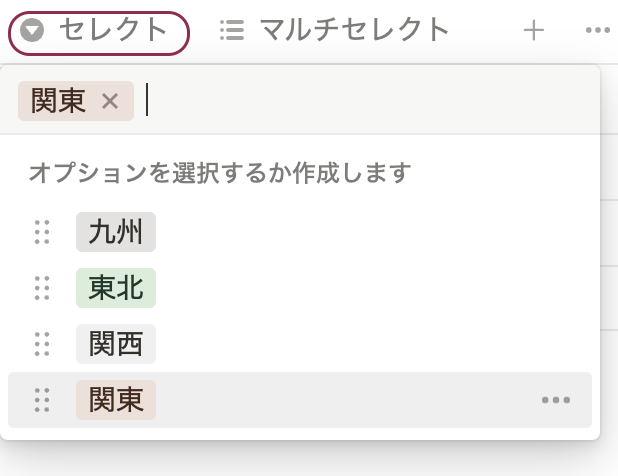Click the オプションを選択するか作成します hint text
The width and height of the screenshot is (618, 476).
tap(220, 173)
